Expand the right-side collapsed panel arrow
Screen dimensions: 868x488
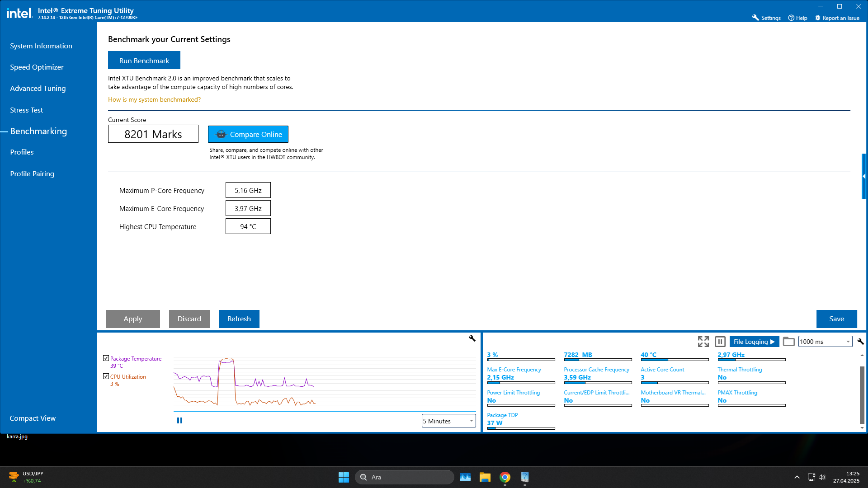(x=864, y=176)
